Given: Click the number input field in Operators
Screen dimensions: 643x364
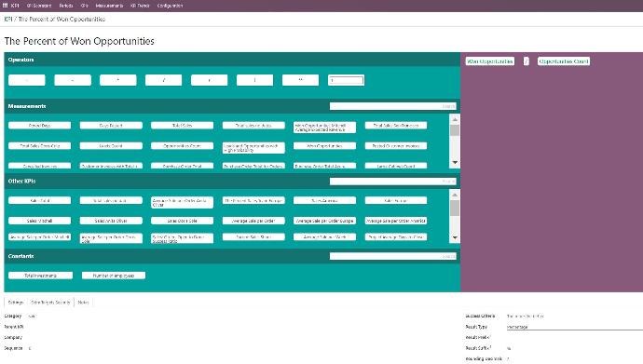Looking at the screenshot, I should (346, 80).
